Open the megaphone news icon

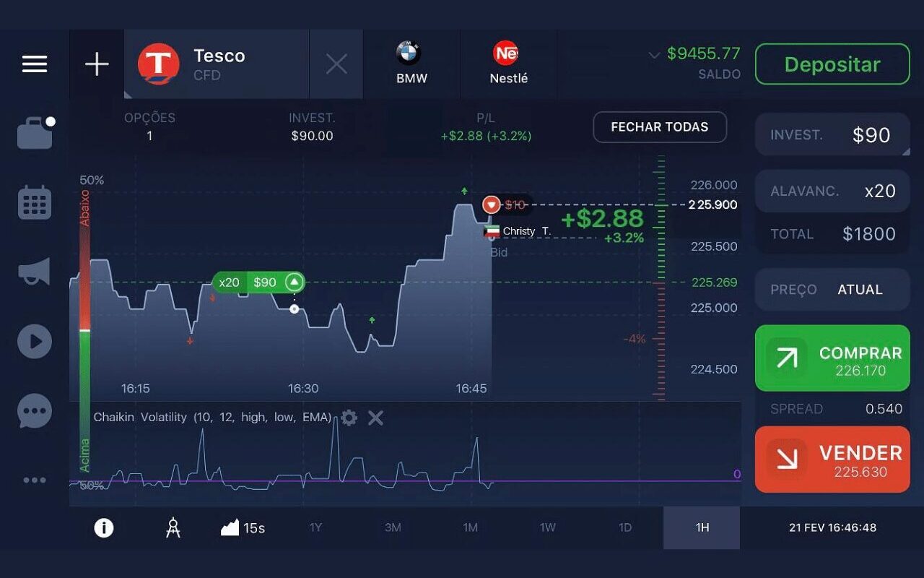coord(35,272)
